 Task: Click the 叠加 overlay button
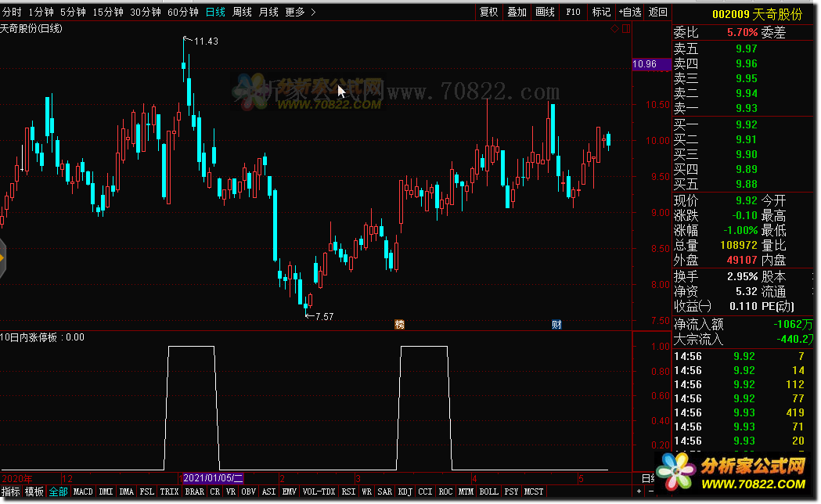(517, 12)
